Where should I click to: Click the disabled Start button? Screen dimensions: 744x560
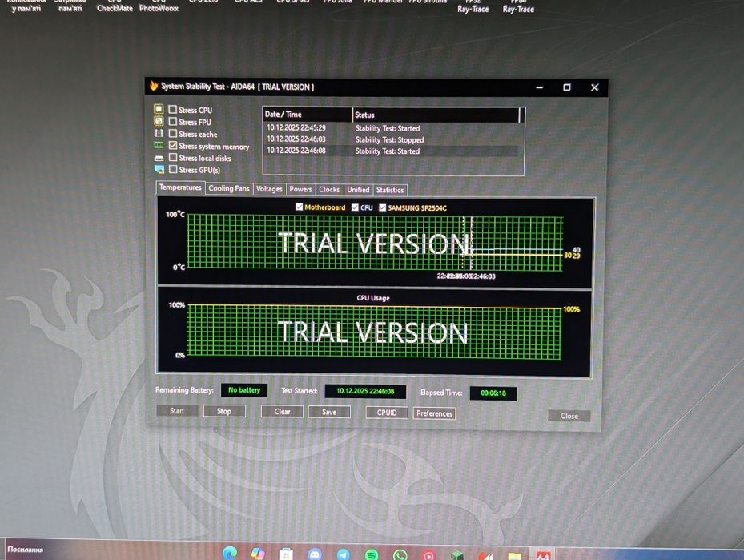(x=177, y=410)
